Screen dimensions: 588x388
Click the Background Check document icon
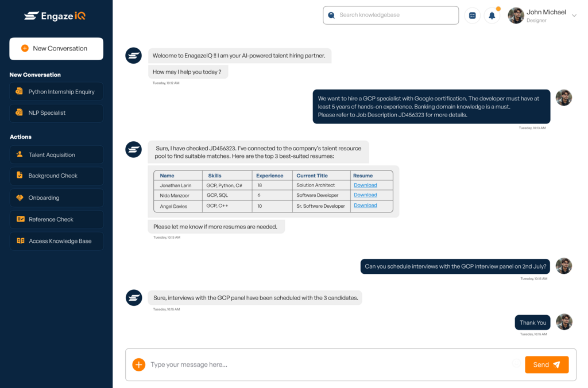(x=20, y=176)
